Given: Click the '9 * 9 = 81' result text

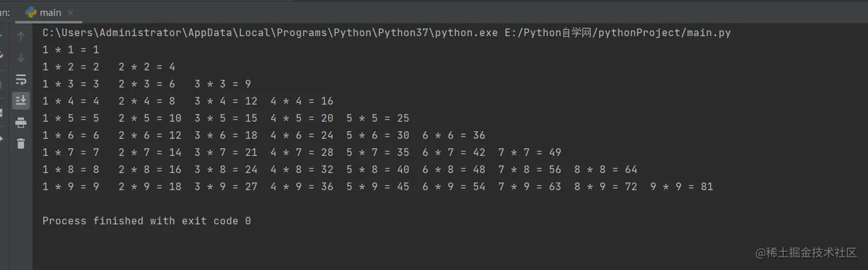Looking at the screenshot, I should point(681,186).
